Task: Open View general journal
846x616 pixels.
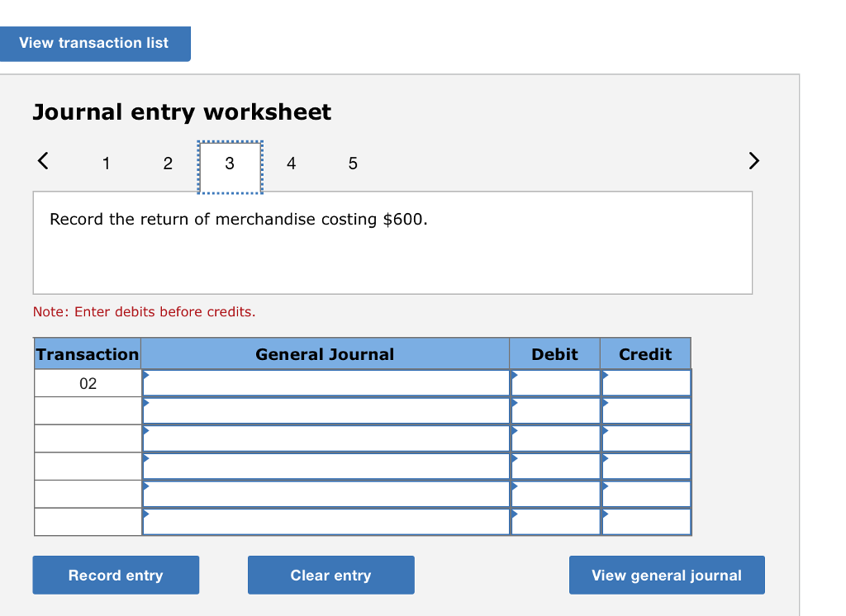Action: 666,576
